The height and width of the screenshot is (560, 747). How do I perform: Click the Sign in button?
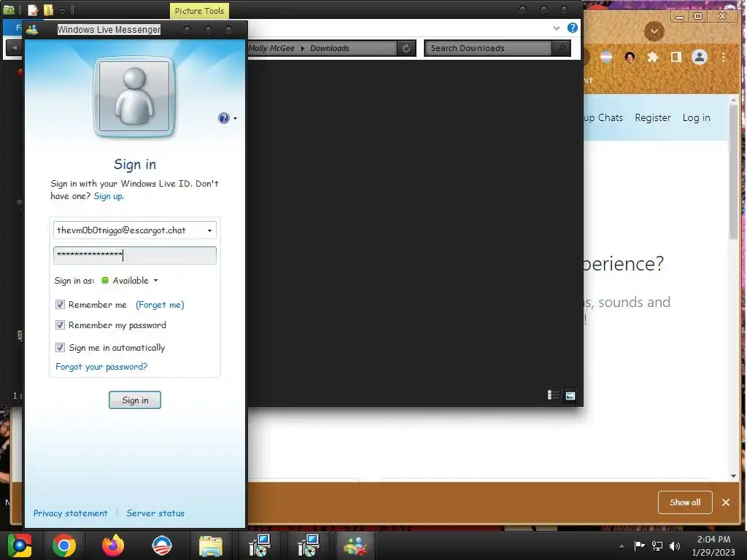coord(135,400)
